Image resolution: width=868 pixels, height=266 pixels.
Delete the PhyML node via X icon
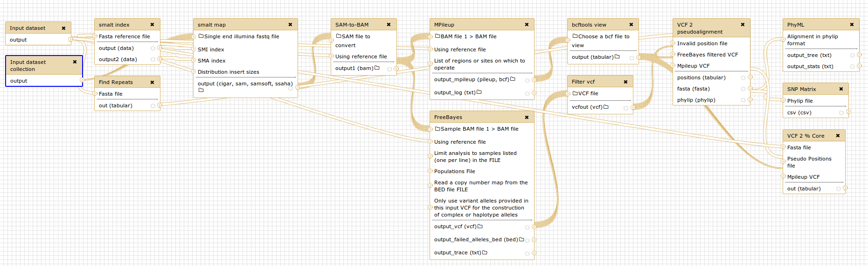[x=852, y=25]
